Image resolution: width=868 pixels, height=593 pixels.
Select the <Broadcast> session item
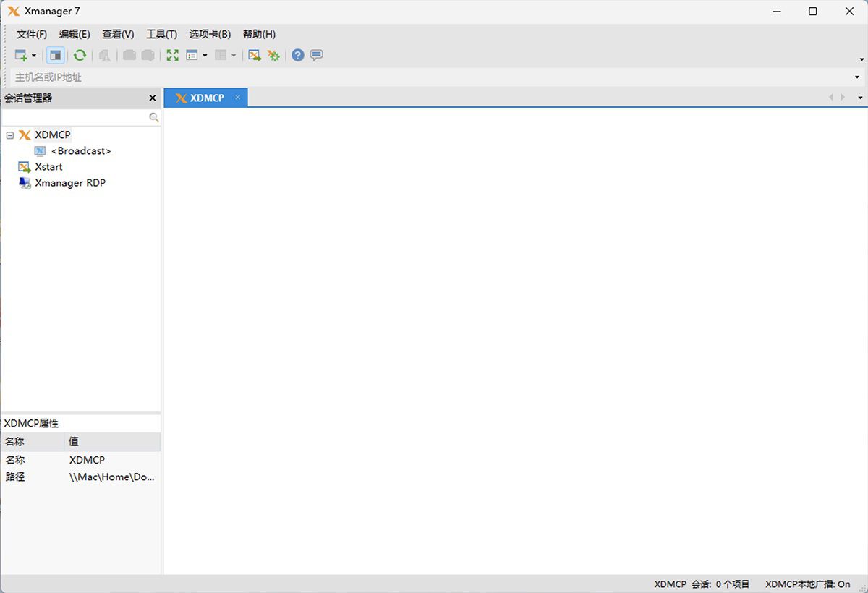coord(80,151)
